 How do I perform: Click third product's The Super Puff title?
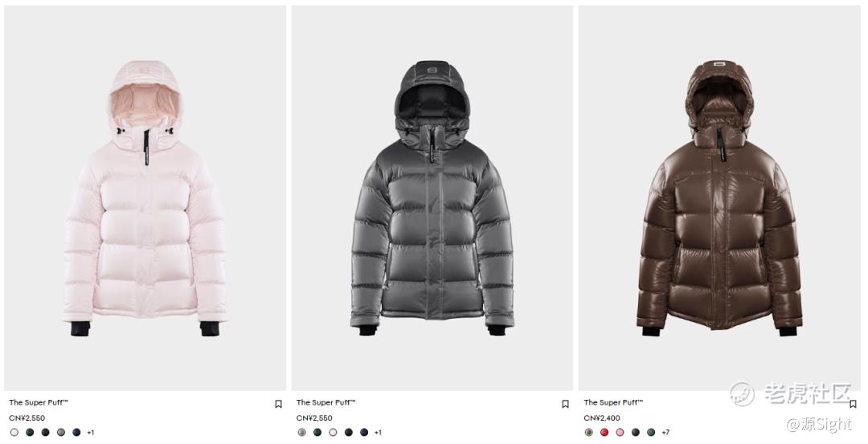point(612,402)
